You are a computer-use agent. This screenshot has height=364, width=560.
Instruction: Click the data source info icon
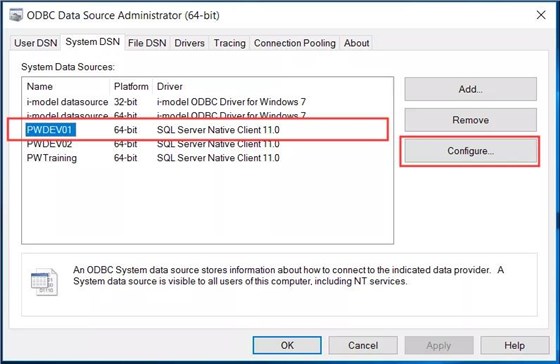pyautogui.click(x=44, y=281)
